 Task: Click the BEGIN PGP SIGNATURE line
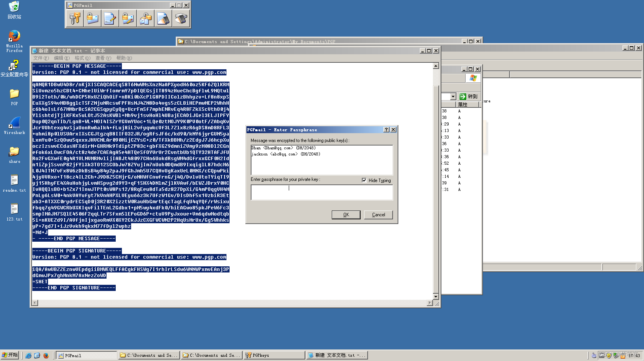coord(77,251)
